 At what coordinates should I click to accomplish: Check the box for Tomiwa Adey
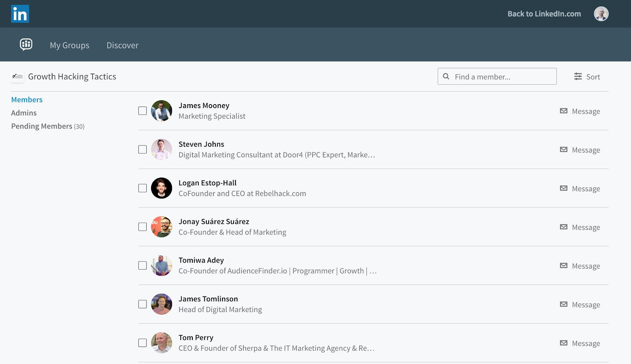point(142,265)
